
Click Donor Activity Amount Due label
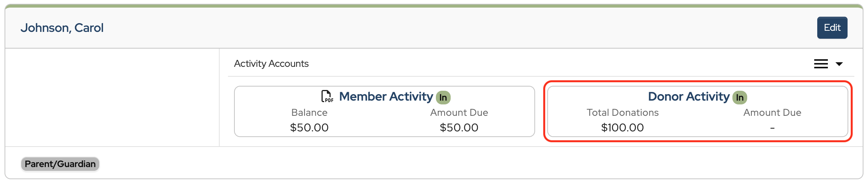click(x=772, y=112)
